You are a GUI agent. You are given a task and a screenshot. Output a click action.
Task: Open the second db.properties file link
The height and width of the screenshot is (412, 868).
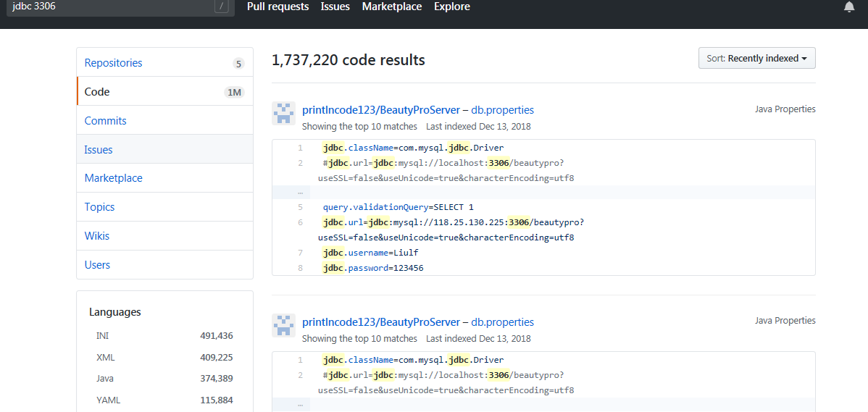click(x=503, y=322)
